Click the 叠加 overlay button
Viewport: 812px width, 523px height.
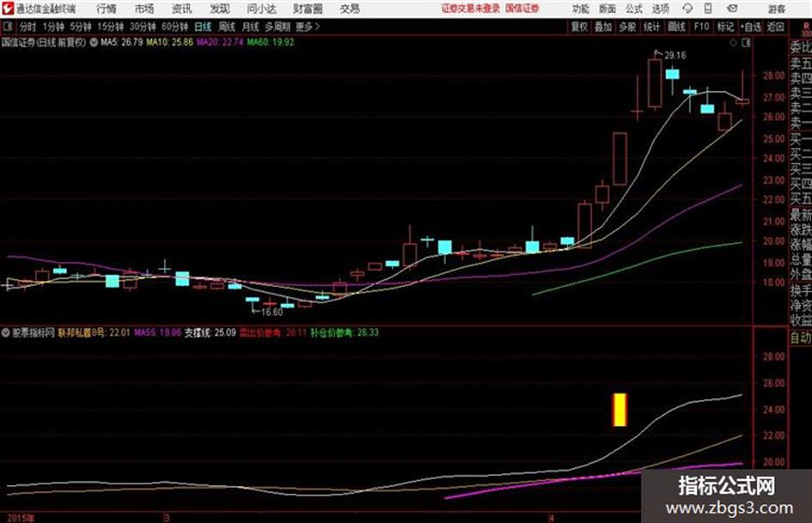(x=603, y=27)
